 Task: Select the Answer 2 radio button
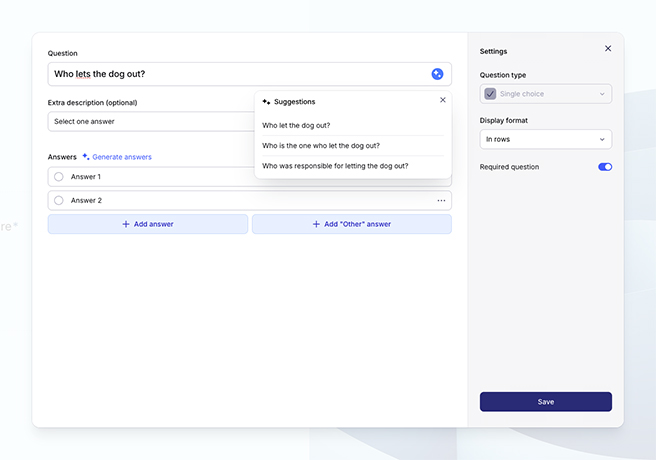point(59,201)
